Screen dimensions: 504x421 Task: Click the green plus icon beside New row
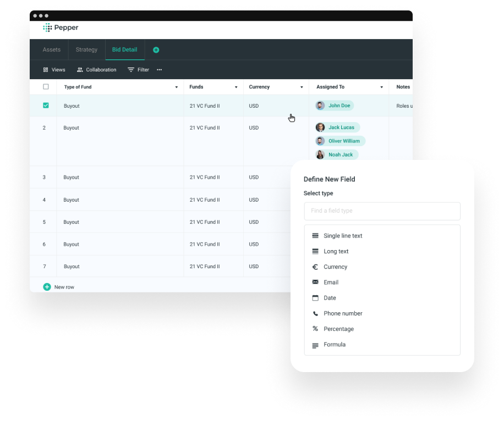click(47, 287)
